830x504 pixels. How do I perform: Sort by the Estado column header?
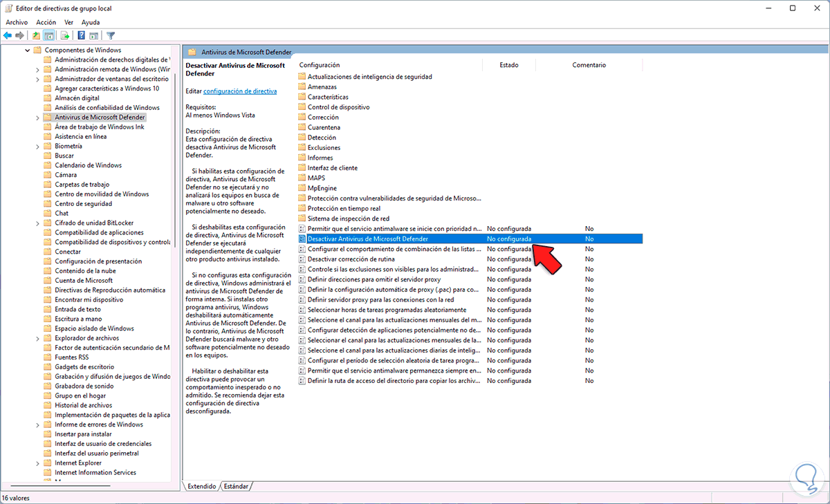point(509,65)
